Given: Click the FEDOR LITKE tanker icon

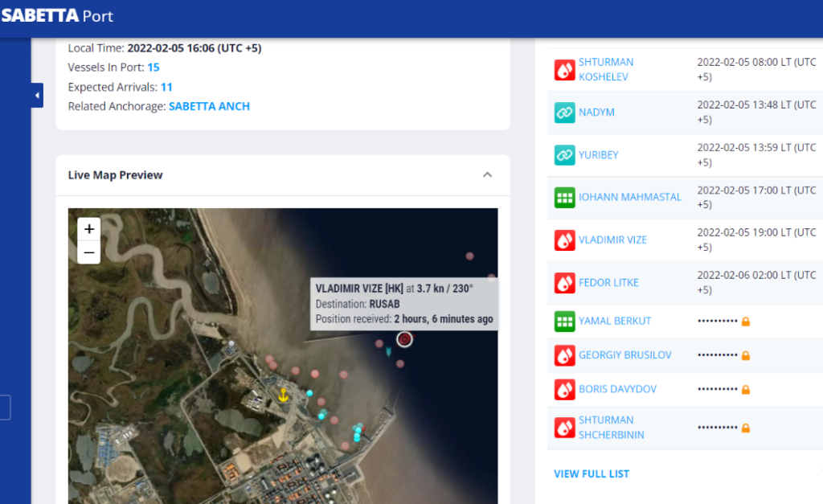Looking at the screenshot, I should (565, 283).
